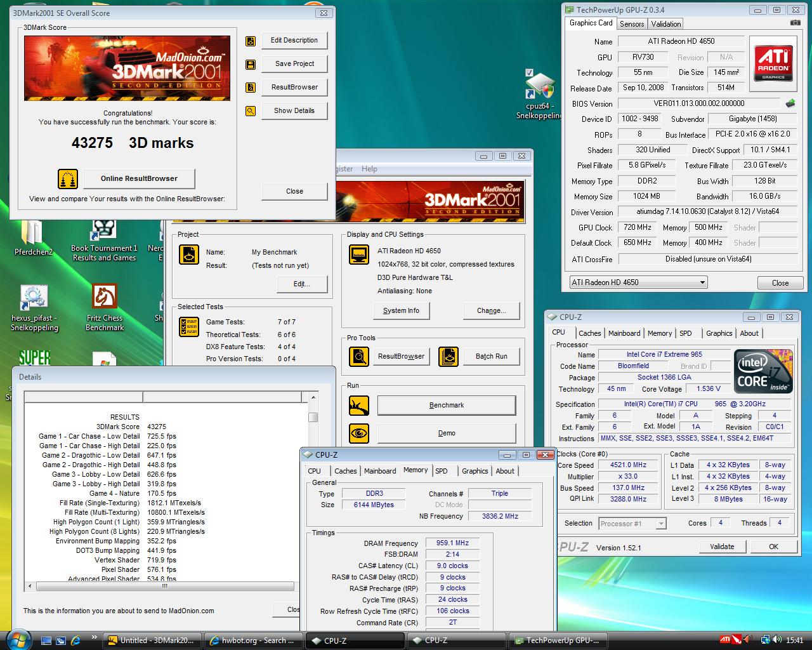Click the Vertex Shader result row
The height and width of the screenshot is (650, 812).
point(135,560)
